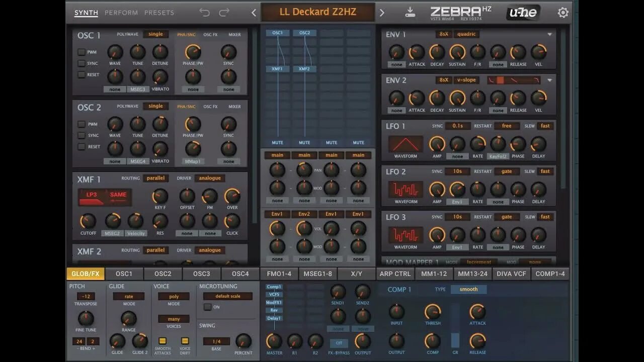
Task: Open the COMP 1 type 'smooth' dropdown
Action: [468, 289]
